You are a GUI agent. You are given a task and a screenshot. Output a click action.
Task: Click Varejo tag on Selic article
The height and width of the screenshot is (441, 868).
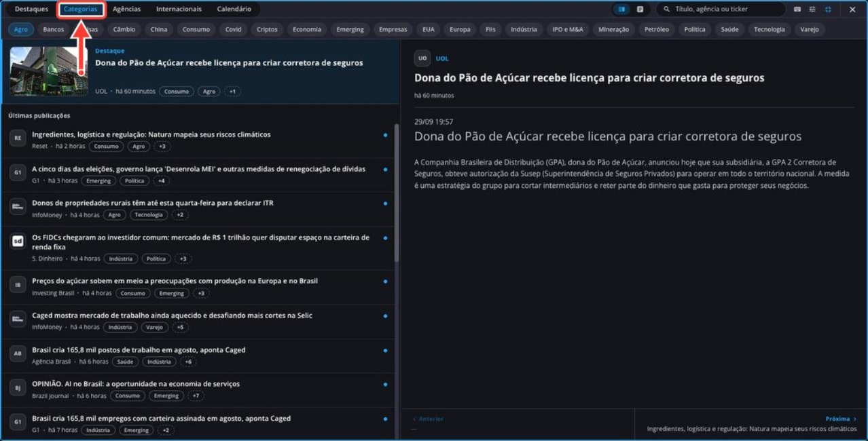[x=154, y=328]
